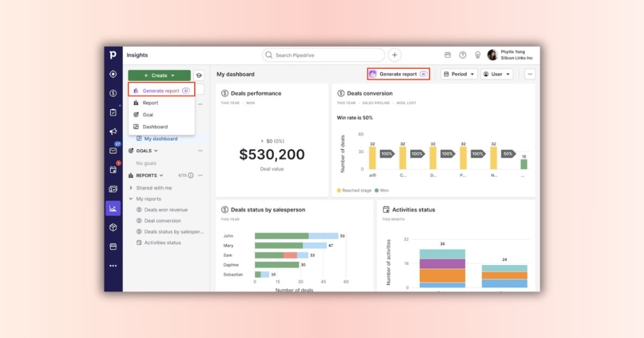The height and width of the screenshot is (338, 644).
Task: Click the reports limit info icon
Action: click(x=191, y=175)
